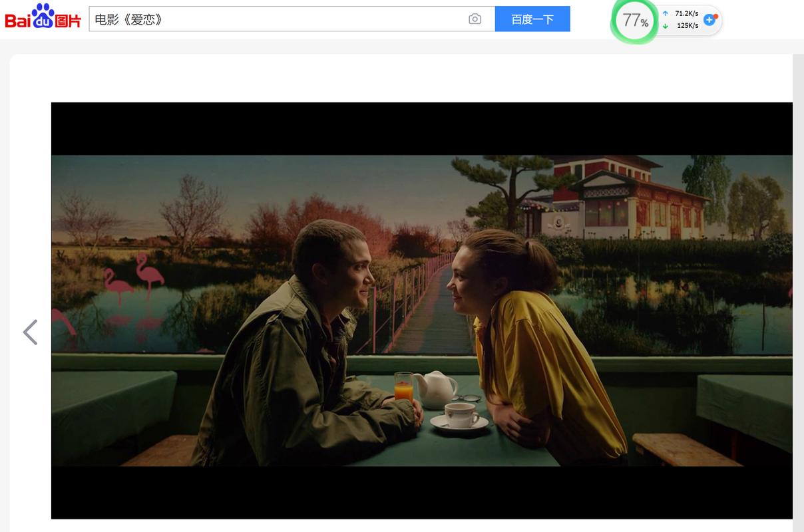Show the previous image with left arrow
The width and height of the screenshot is (804, 532).
coord(31,332)
